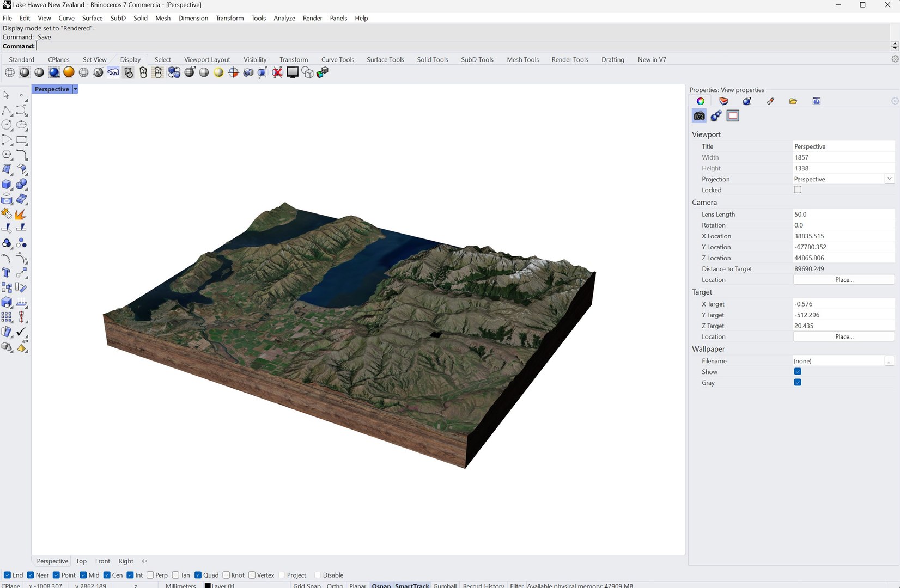900x588 pixels.
Task: Open the Render menu
Action: pyautogui.click(x=312, y=18)
